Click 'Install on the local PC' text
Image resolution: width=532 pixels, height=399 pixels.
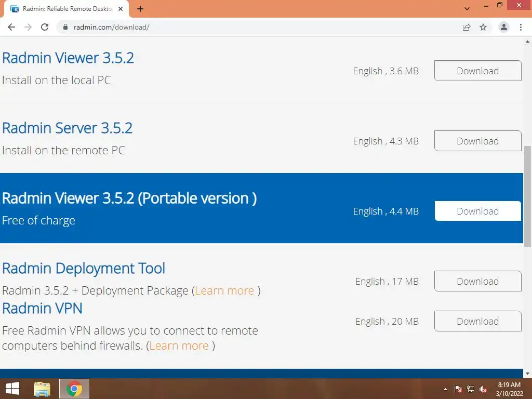tap(56, 80)
